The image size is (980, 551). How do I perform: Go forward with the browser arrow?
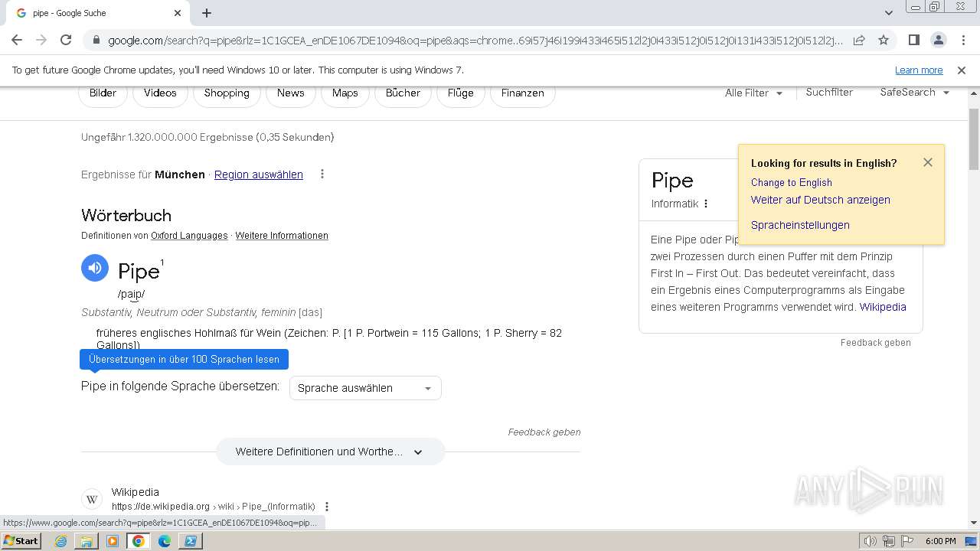(41, 40)
